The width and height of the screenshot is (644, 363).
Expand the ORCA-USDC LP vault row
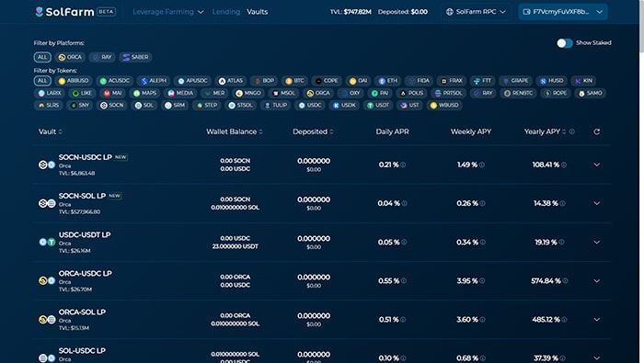[x=597, y=281]
